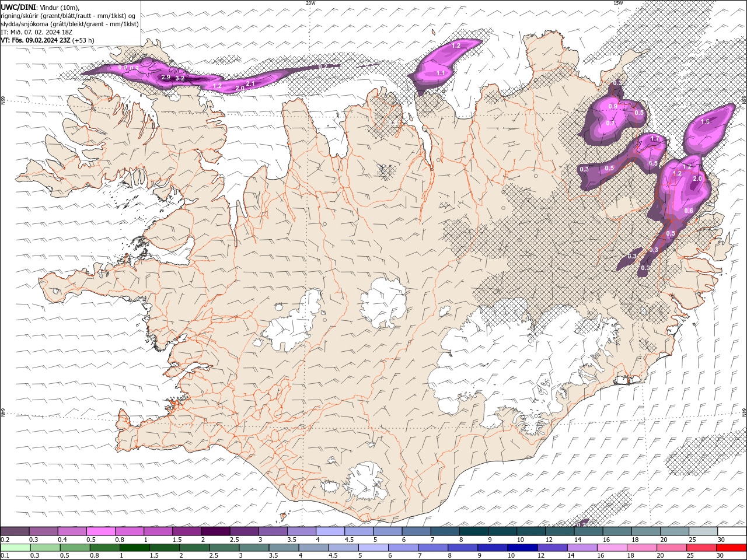Click the 2.9 precipitation value on the map
This screenshot has height=560, width=747.
point(166,77)
